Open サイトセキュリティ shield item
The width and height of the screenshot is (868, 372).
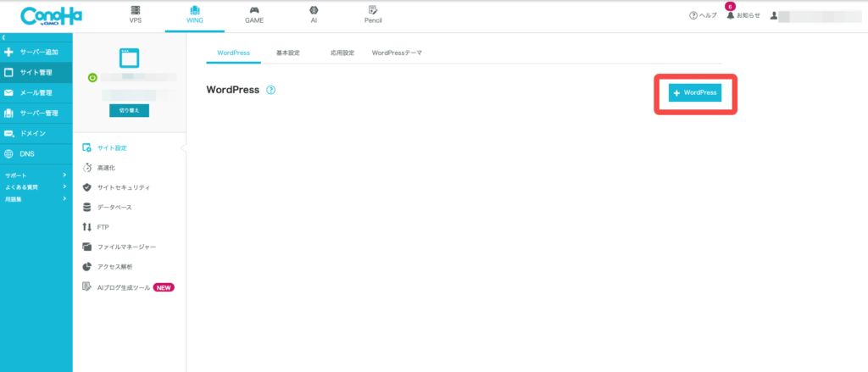(x=115, y=187)
